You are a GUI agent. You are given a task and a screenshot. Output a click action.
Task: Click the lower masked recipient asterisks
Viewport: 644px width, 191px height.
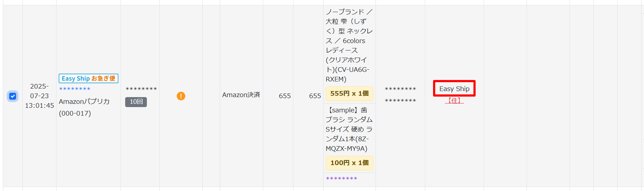point(400,101)
